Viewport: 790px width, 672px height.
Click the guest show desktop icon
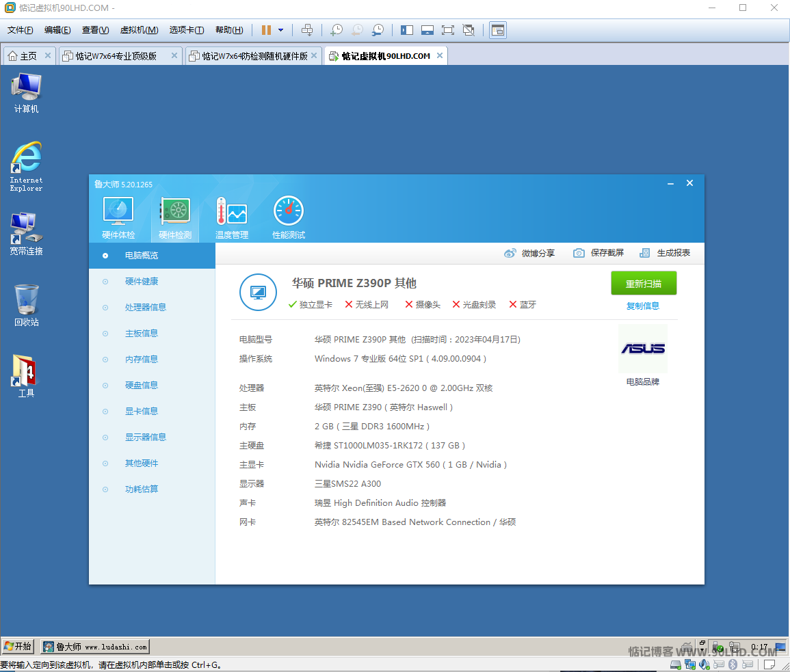[780, 647]
